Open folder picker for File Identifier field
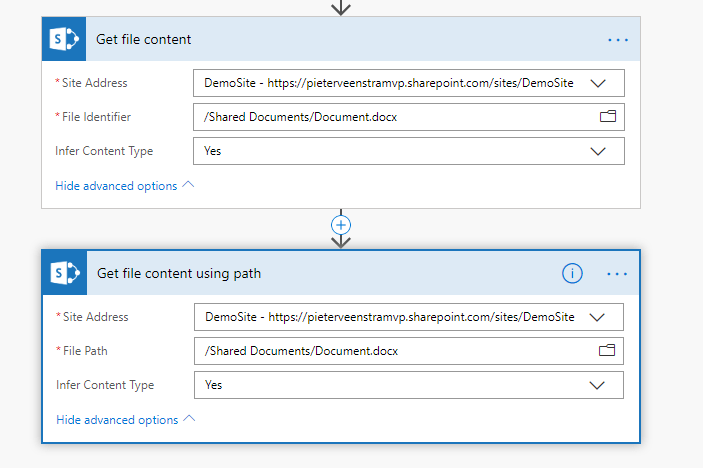Viewport: 703px width, 468px height. [608, 117]
